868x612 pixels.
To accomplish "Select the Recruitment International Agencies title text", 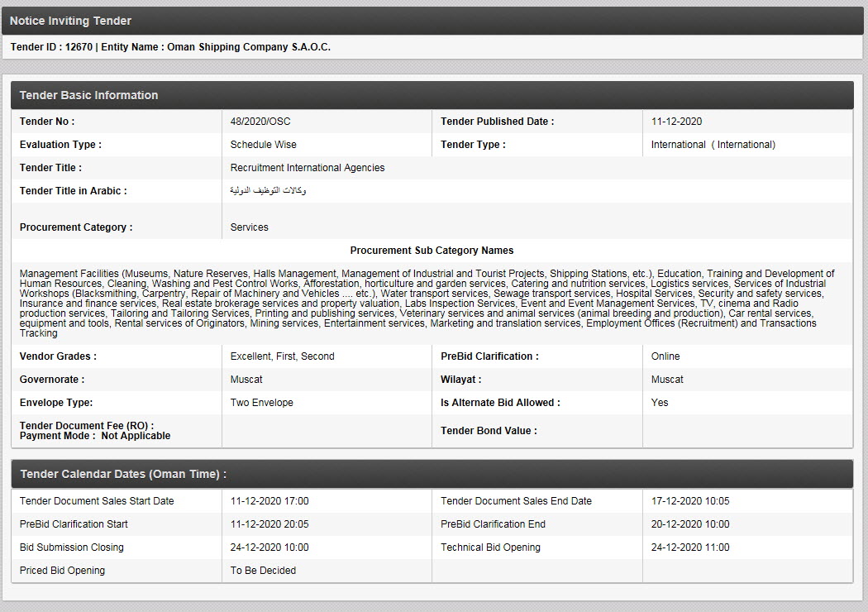I will tap(308, 168).
